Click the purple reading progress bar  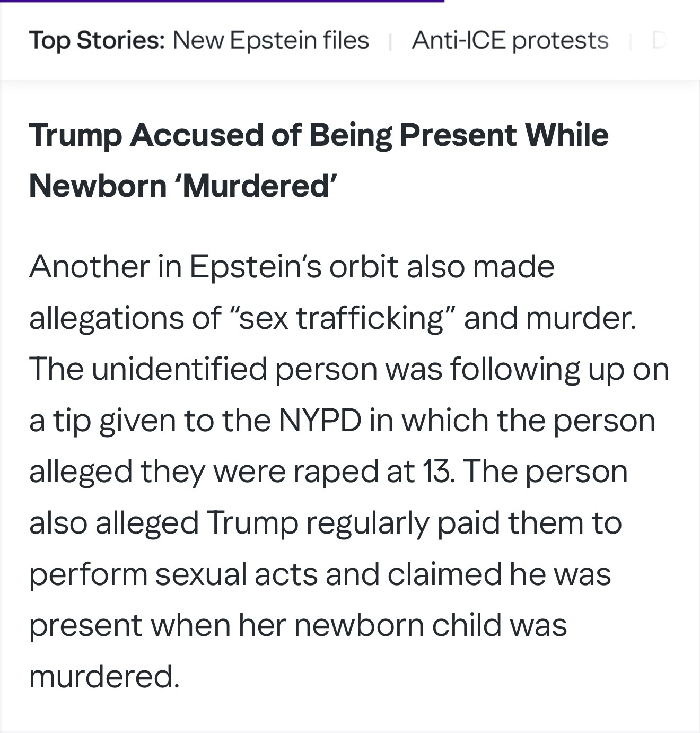point(222,2)
